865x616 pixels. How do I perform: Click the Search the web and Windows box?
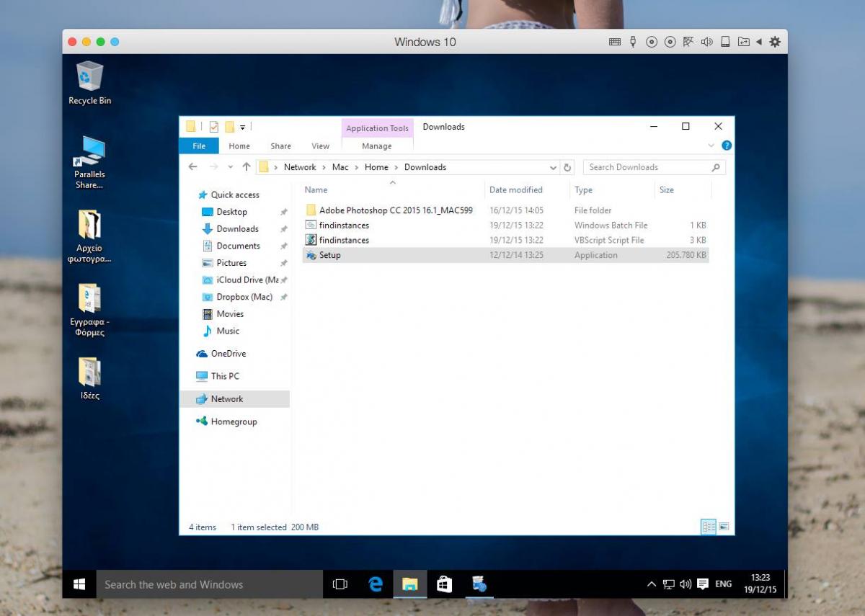pos(209,584)
